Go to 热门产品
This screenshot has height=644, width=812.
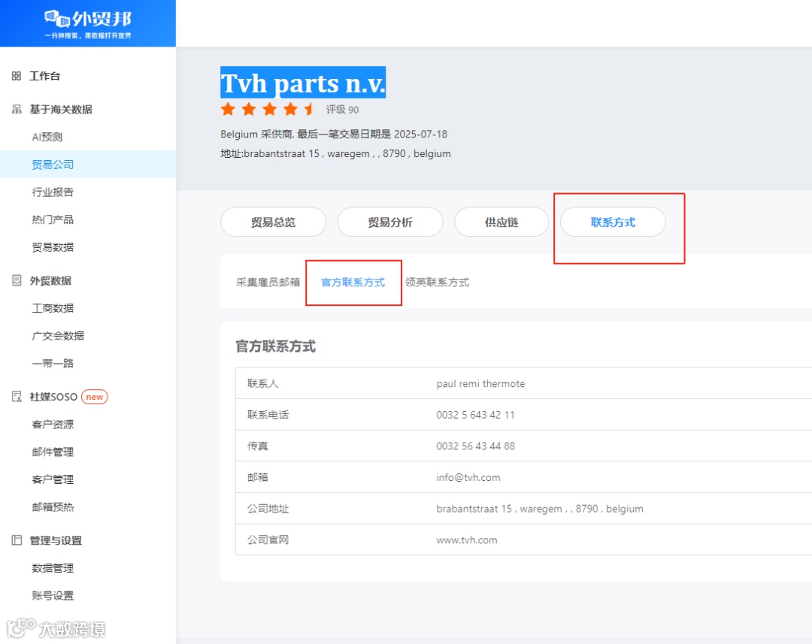53,219
